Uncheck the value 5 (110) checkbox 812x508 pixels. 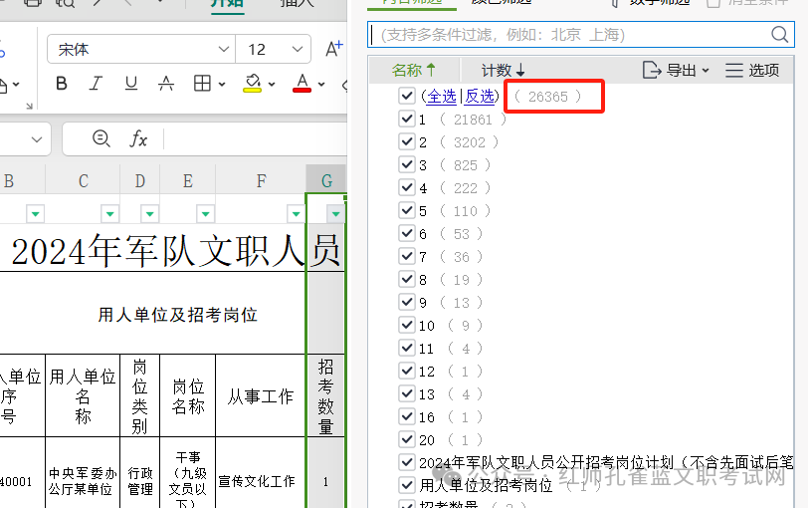(x=406, y=210)
